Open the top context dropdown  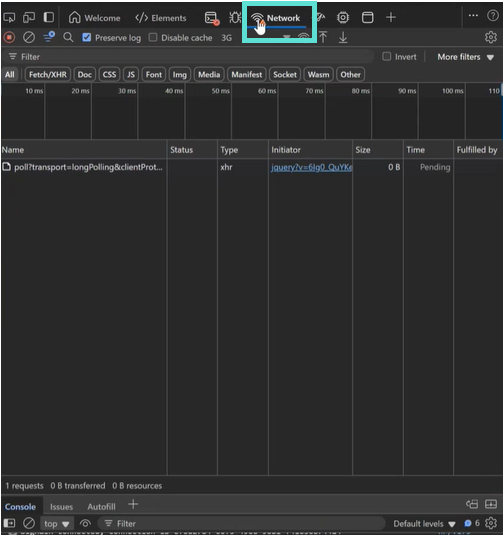(56, 523)
